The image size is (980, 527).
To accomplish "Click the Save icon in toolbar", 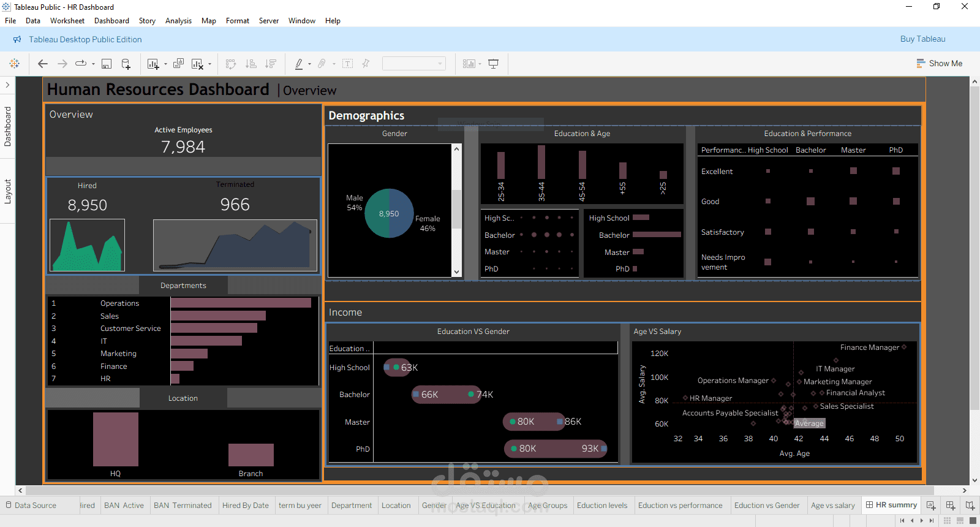I will [x=107, y=64].
